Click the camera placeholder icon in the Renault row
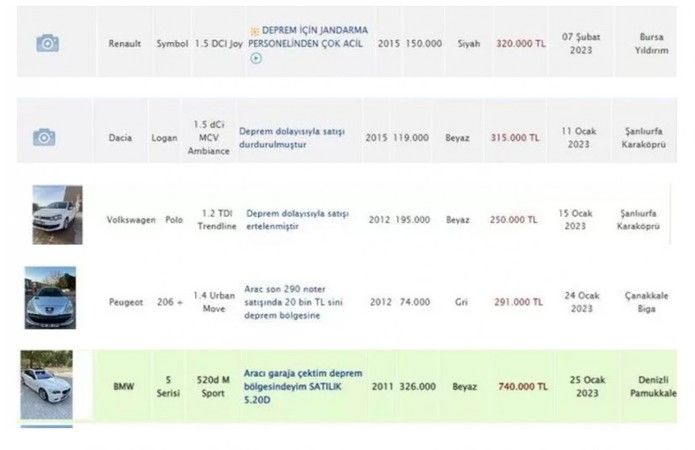The width and height of the screenshot is (695, 450). coord(47,43)
